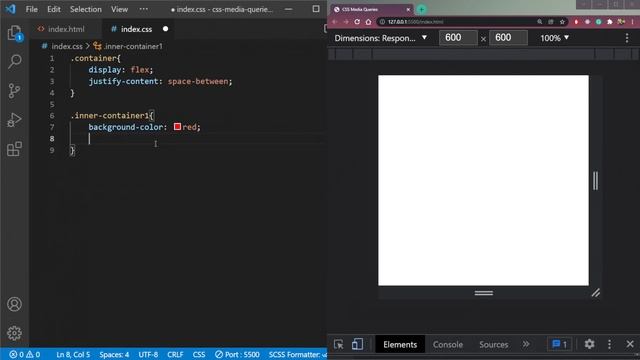Click the zoom magnifier icon in address bar
This screenshot has width=640, height=360.
[540, 22]
